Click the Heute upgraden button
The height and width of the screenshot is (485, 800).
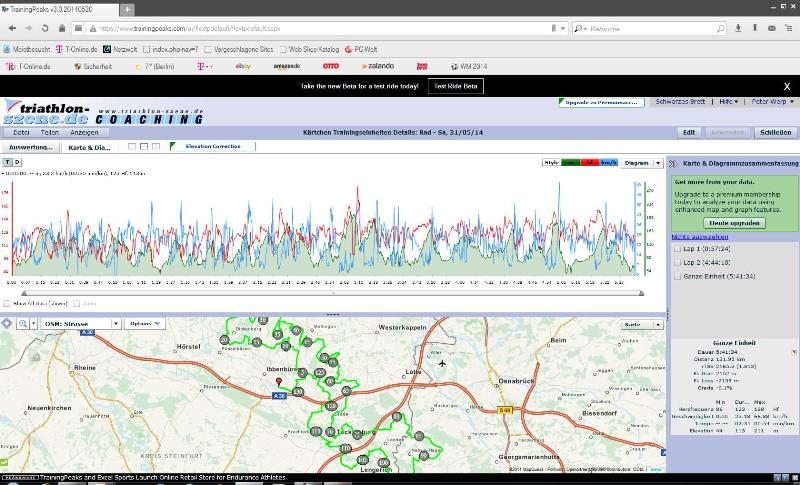(x=733, y=222)
